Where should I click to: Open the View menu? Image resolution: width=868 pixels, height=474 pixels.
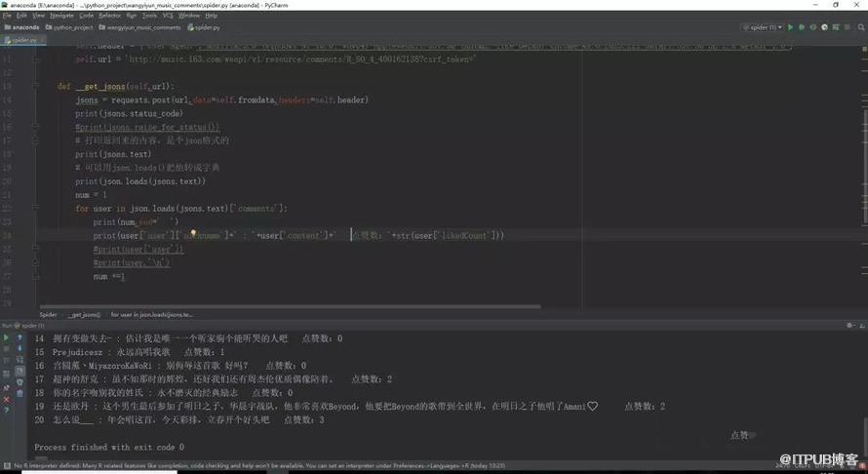tap(38, 16)
